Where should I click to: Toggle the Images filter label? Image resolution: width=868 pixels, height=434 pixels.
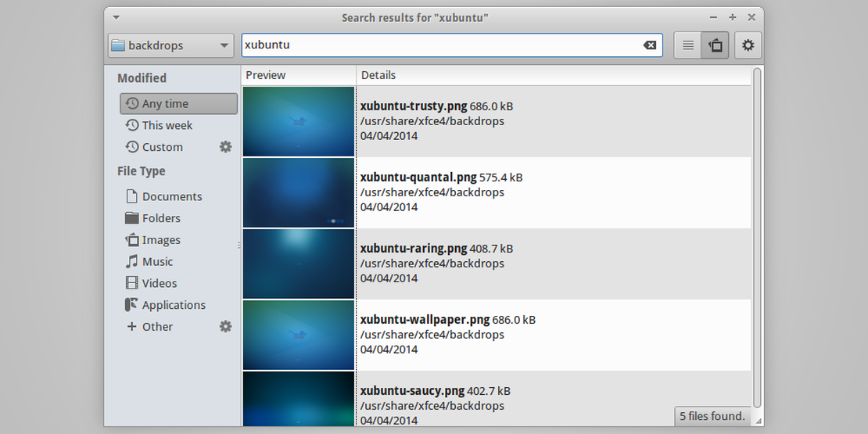(x=161, y=240)
